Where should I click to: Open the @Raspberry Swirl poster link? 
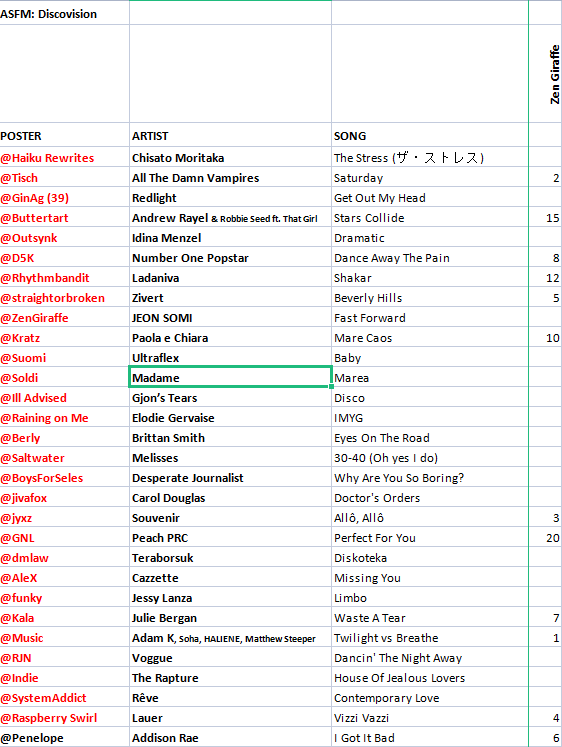tap(49, 718)
